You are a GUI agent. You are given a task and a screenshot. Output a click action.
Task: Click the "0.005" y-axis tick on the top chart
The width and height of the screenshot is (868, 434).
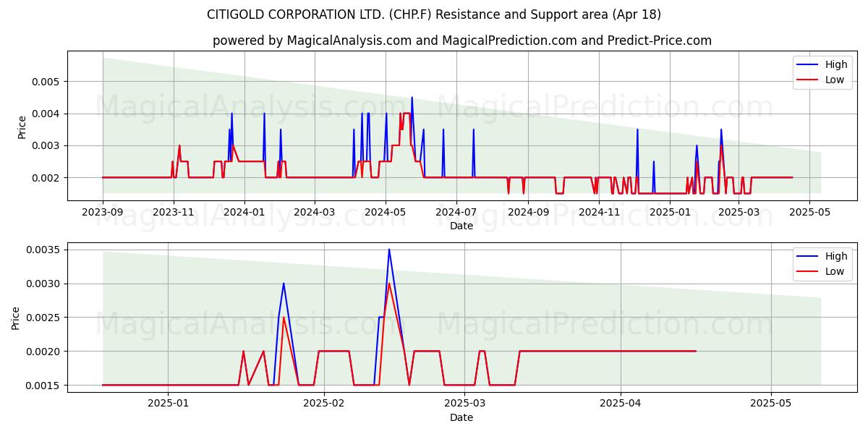tap(46, 82)
